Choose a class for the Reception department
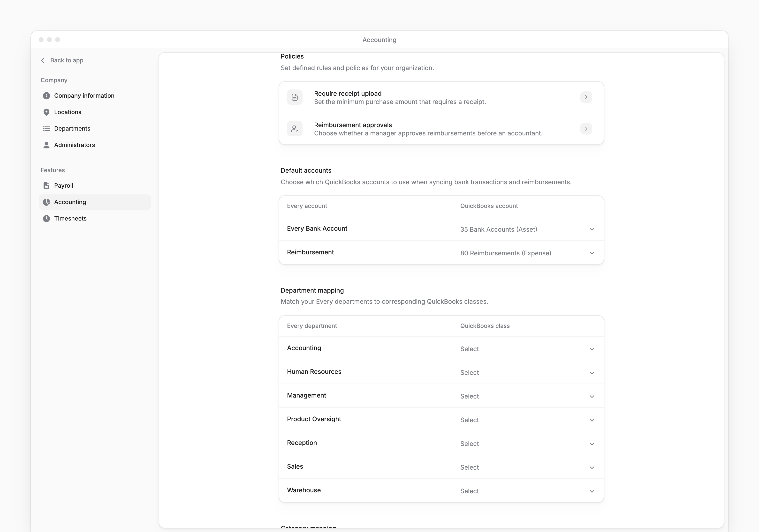 point(527,444)
